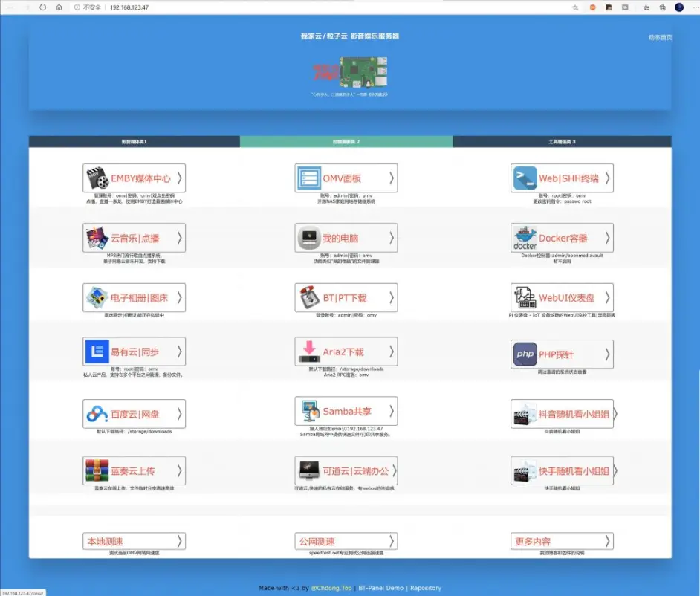Expand the OMV面板 chevron arrow
The image size is (700, 596).
[x=392, y=178]
